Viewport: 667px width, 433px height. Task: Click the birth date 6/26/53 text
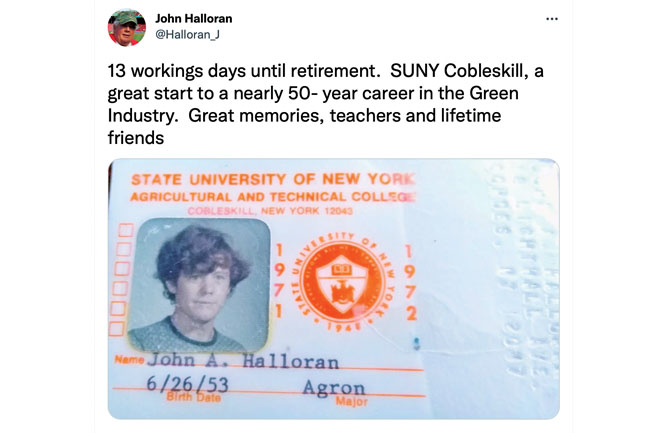pos(188,384)
